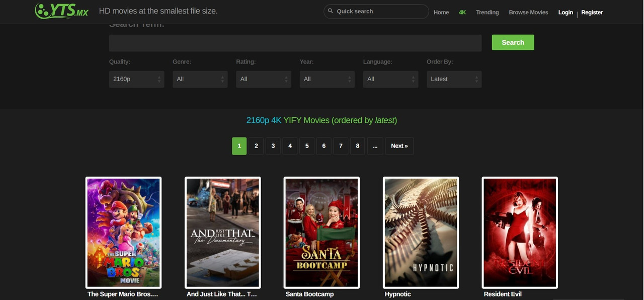Click the Next » pagination button

(x=399, y=146)
